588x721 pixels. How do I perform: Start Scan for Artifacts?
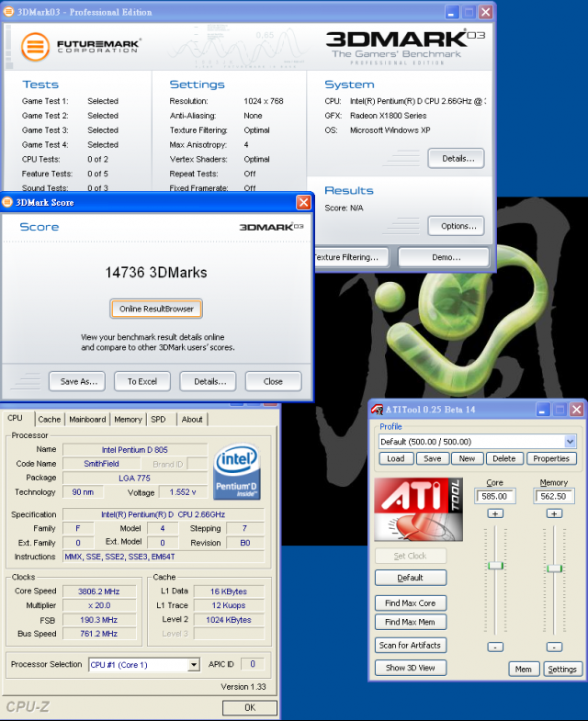click(411, 645)
